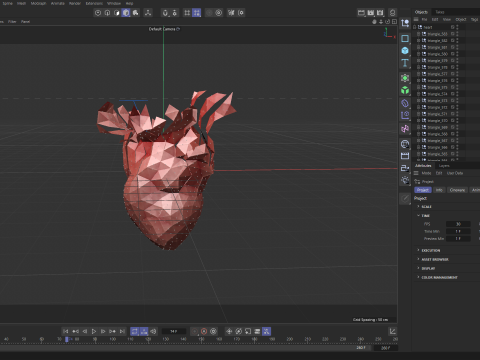Open the purple deformer icon
Image resolution: width=480 pixels, height=360 pixels.
pos(405,103)
